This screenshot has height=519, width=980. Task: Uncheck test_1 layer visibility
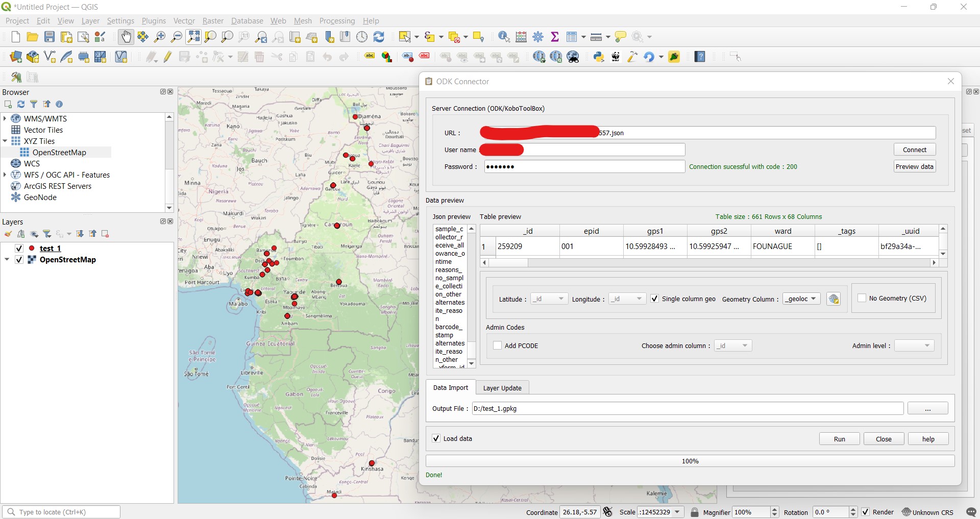coord(19,249)
